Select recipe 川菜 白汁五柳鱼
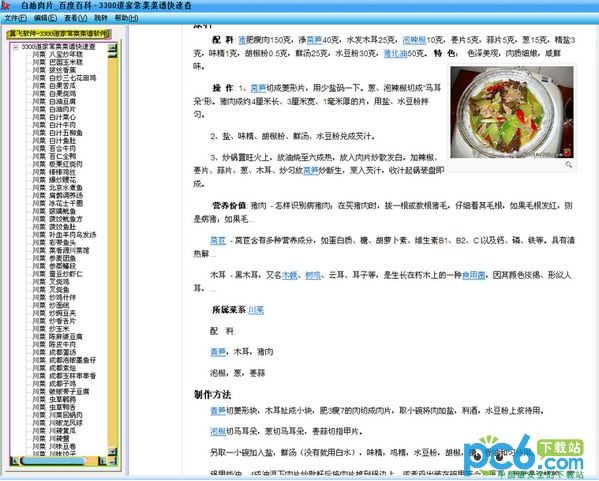Viewport: 599px width, 481px height. [57, 133]
